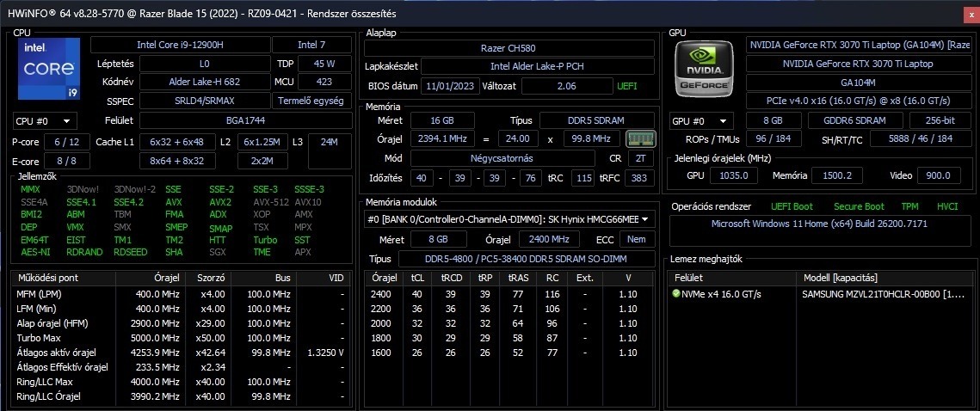Click the green NVMe drive status icon
The width and height of the screenshot is (980, 411).
[x=675, y=293]
